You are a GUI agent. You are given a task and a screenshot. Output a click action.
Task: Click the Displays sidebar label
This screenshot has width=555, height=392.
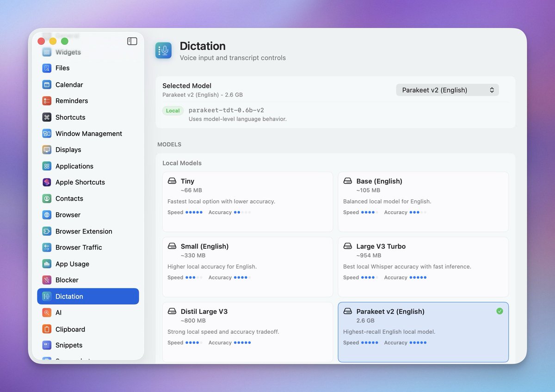(x=68, y=150)
